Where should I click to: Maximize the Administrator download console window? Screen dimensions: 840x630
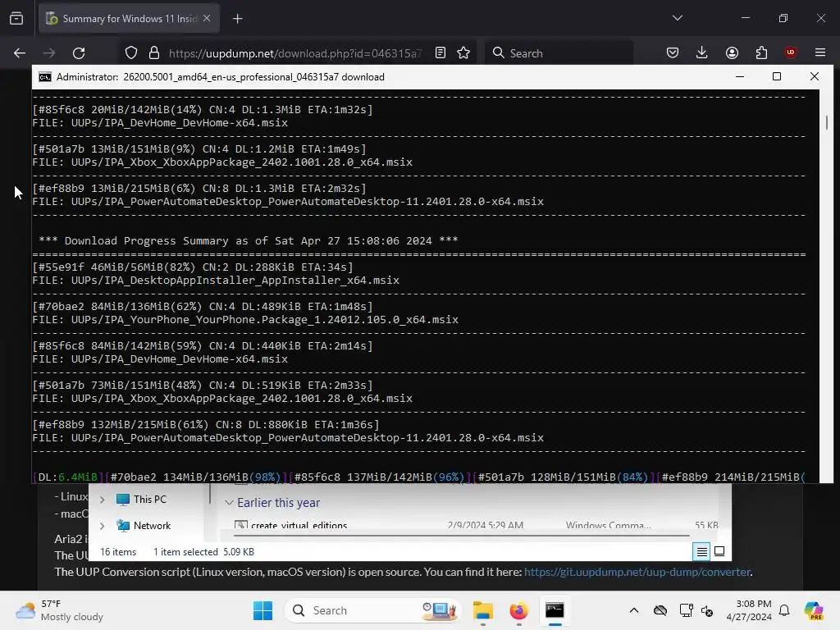[x=776, y=76]
